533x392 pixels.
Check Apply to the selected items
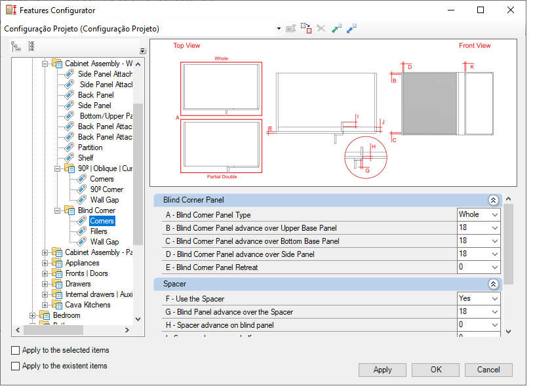point(15,350)
